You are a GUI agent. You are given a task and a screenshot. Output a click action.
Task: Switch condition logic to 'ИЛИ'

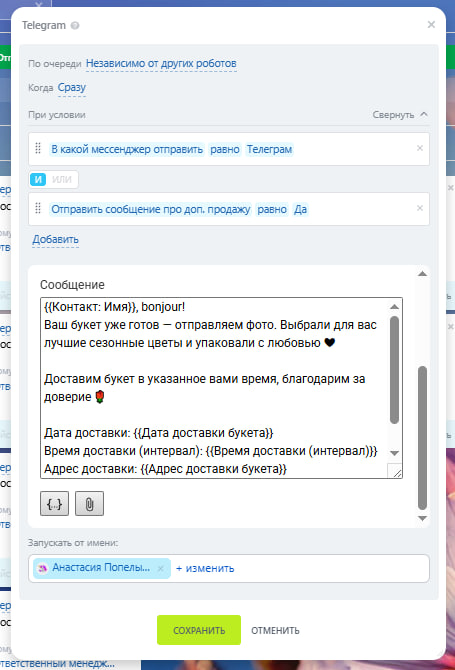pyautogui.click(x=62, y=179)
